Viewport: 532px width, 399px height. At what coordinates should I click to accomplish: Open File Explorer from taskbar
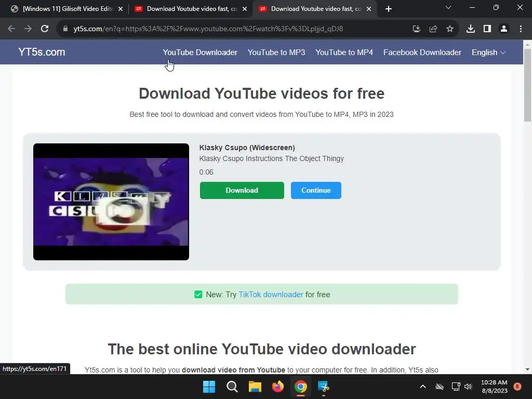click(x=255, y=387)
